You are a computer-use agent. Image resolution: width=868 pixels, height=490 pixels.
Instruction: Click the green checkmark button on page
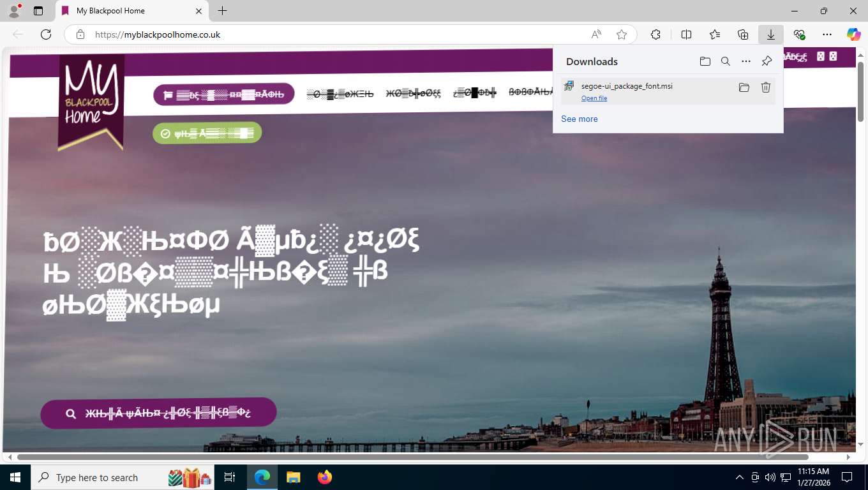(207, 133)
